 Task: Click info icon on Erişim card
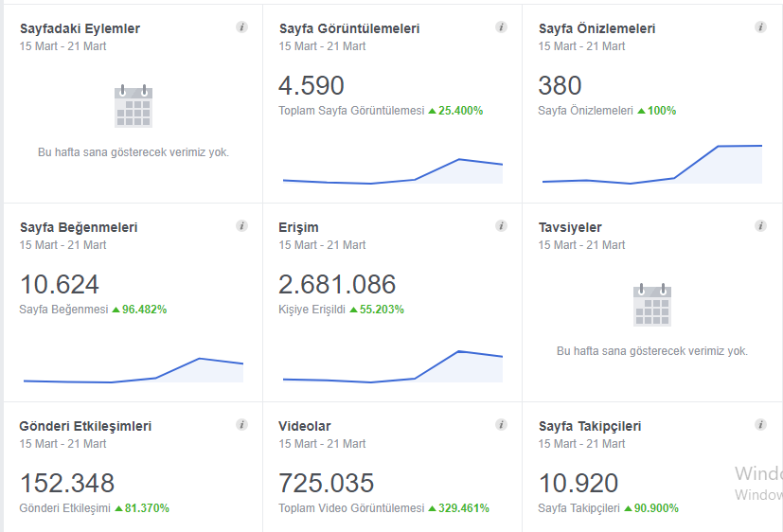point(501,226)
